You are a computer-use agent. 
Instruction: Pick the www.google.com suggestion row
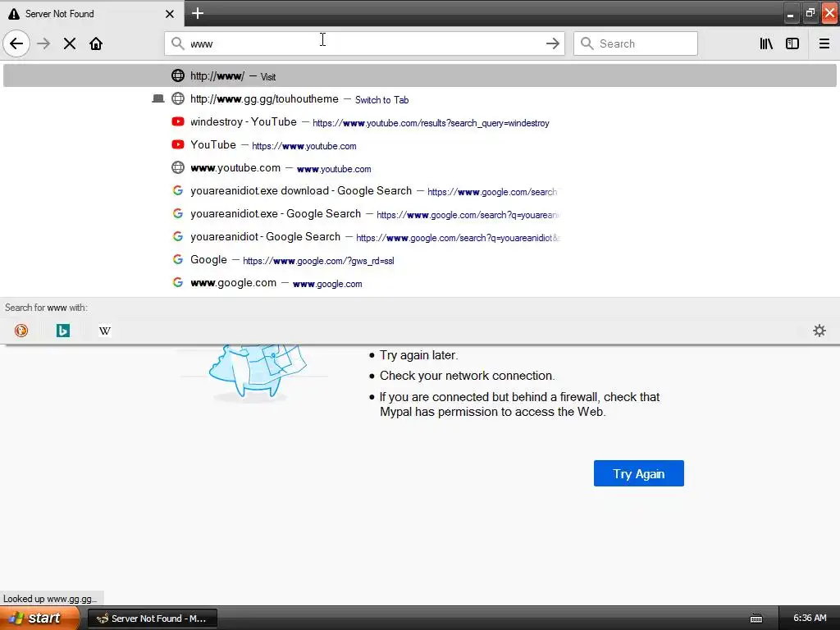click(x=420, y=283)
